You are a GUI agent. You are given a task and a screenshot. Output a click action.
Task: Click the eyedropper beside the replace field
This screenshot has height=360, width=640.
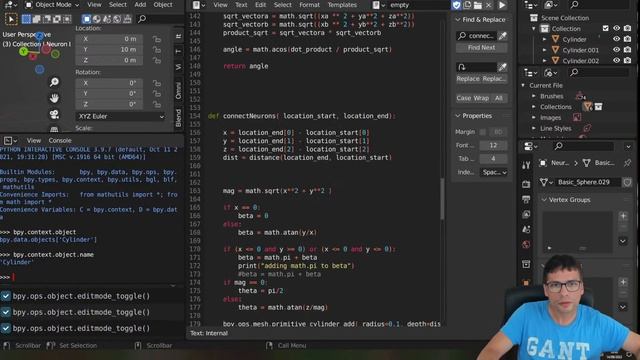tap(503, 67)
